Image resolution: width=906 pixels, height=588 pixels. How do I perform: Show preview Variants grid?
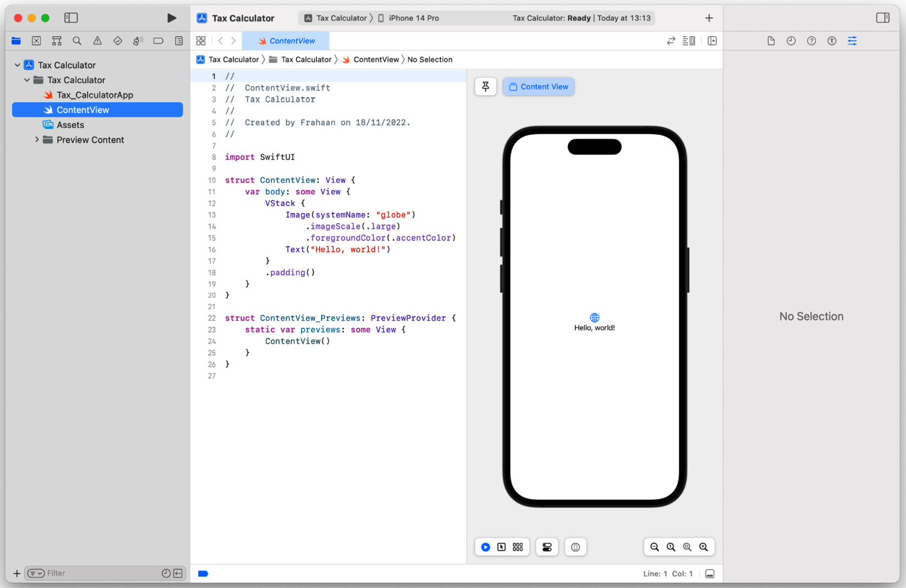(518, 547)
